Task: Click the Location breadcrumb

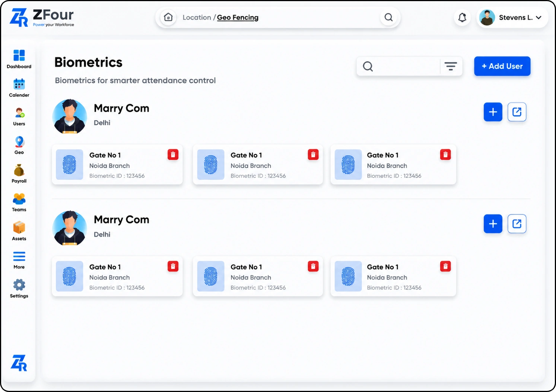Action: pyautogui.click(x=197, y=17)
